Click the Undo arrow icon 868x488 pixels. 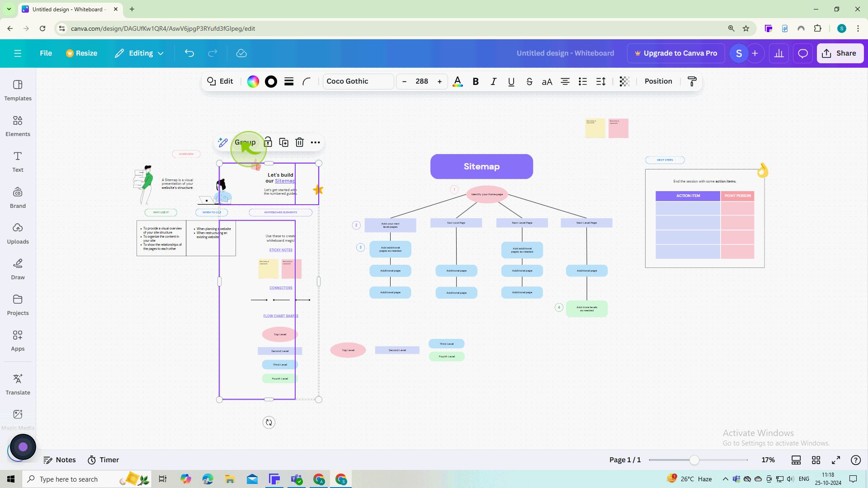click(x=189, y=53)
